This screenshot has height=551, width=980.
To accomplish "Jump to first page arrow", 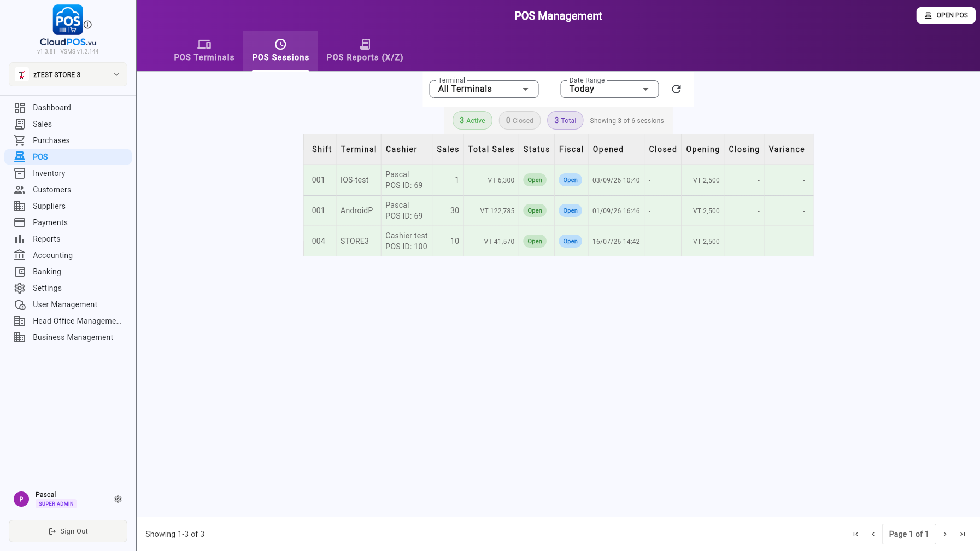I will coord(856,534).
